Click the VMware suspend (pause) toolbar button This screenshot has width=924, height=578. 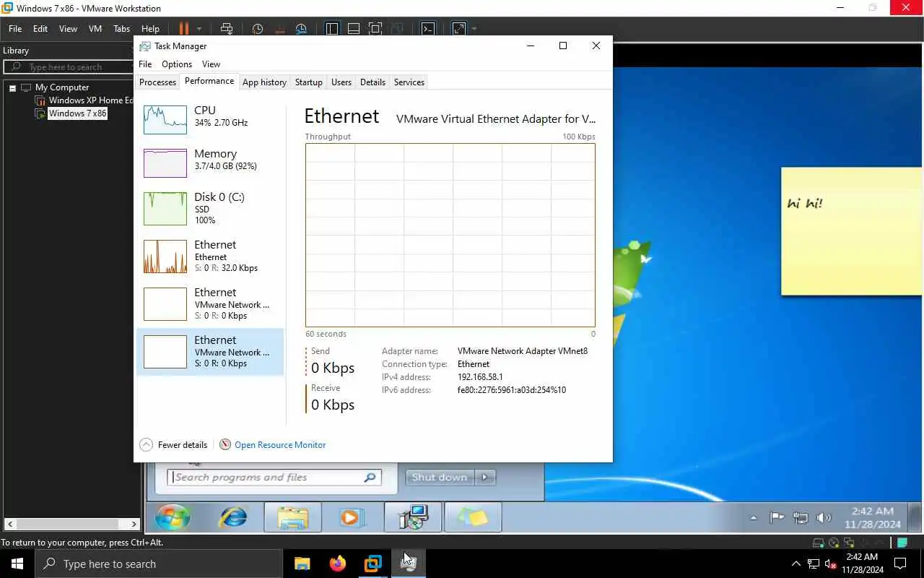(183, 29)
